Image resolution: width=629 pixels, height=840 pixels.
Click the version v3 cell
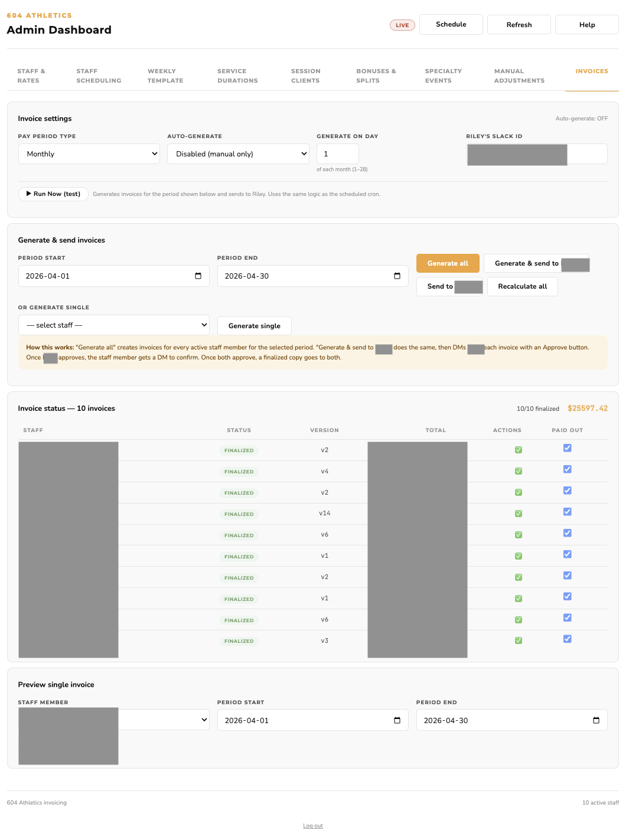coord(325,640)
